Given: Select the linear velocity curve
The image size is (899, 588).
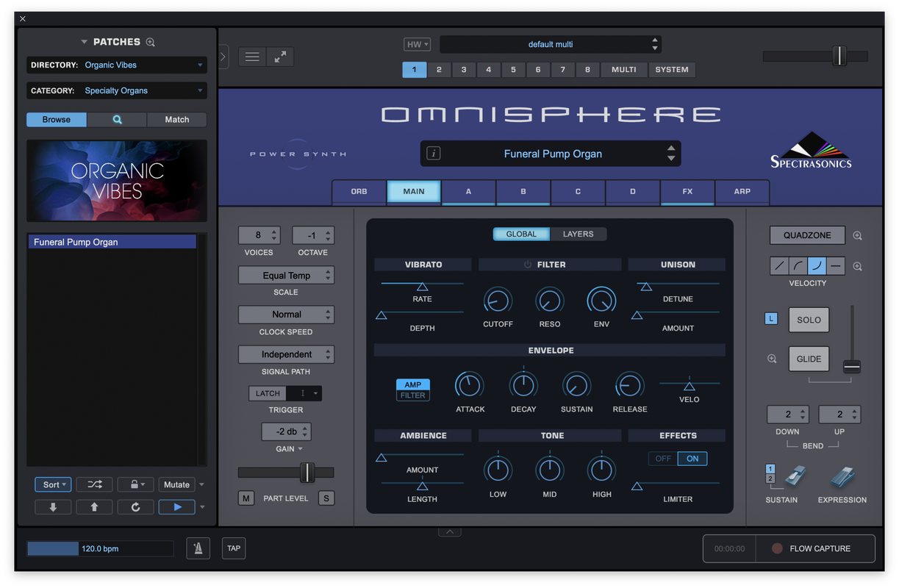Looking at the screenshot, I should [x=779, y=266].
